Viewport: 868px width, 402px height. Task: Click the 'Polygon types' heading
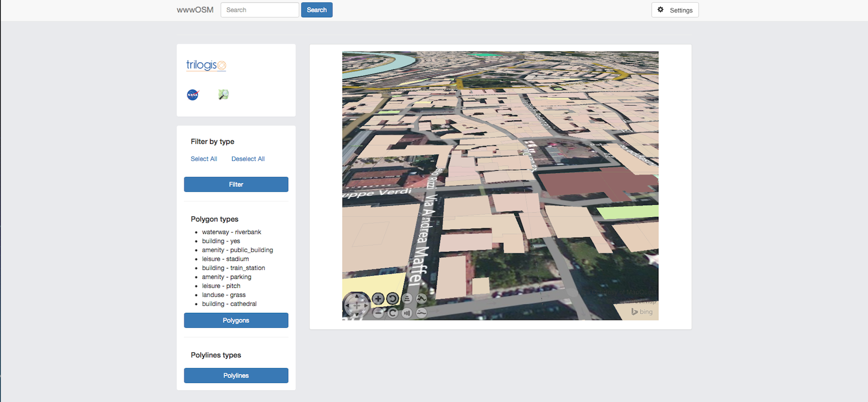215,219
